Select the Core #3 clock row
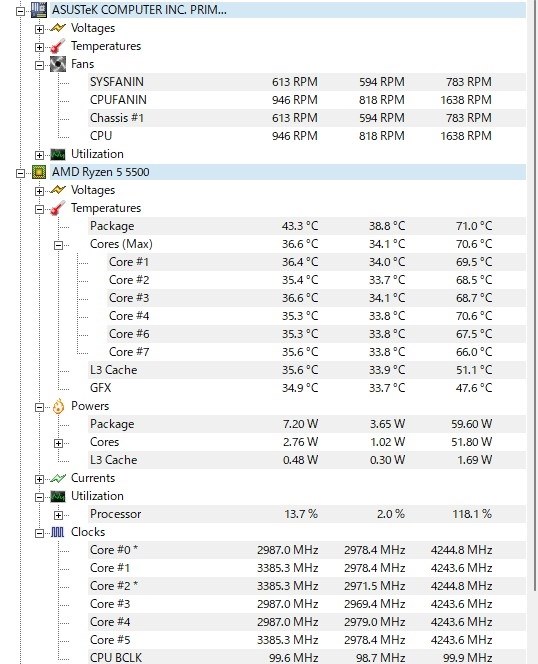 coord(307,604)
